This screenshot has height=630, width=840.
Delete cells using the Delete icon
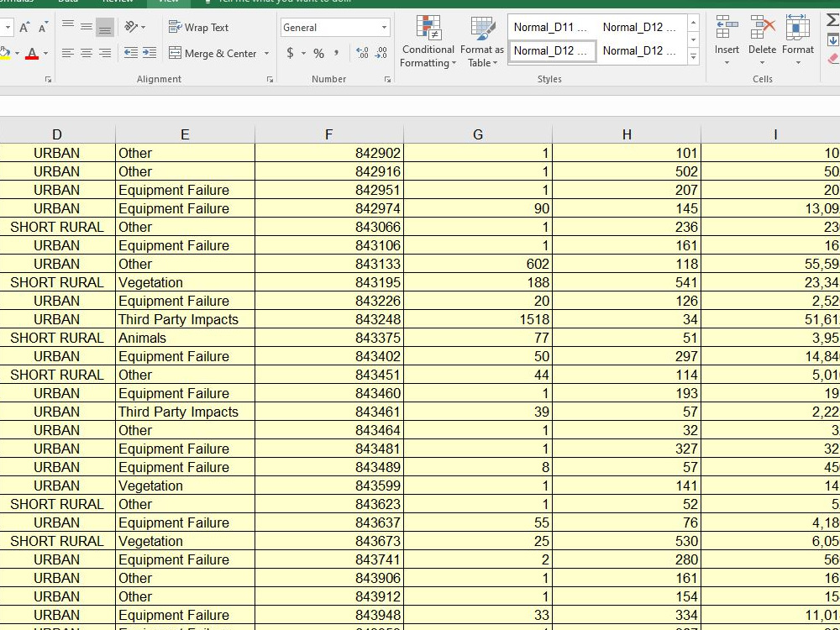click(763, 27)
